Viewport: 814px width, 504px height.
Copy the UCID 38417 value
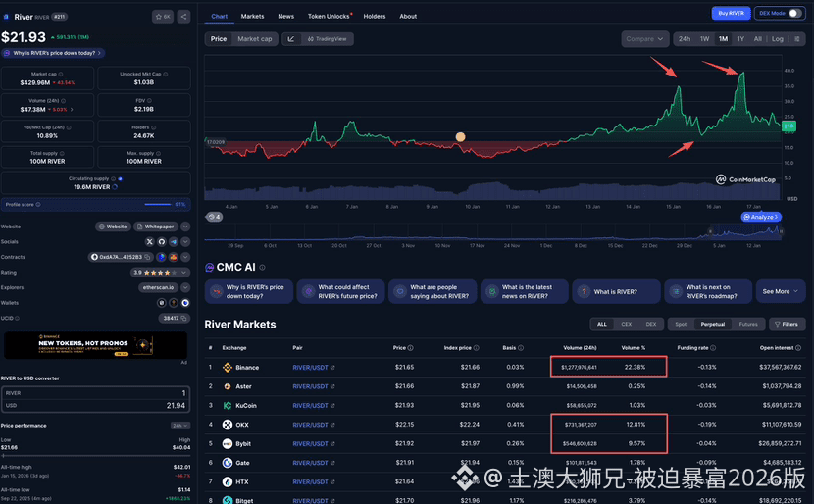pyautogui.click(x=171, y=318)
